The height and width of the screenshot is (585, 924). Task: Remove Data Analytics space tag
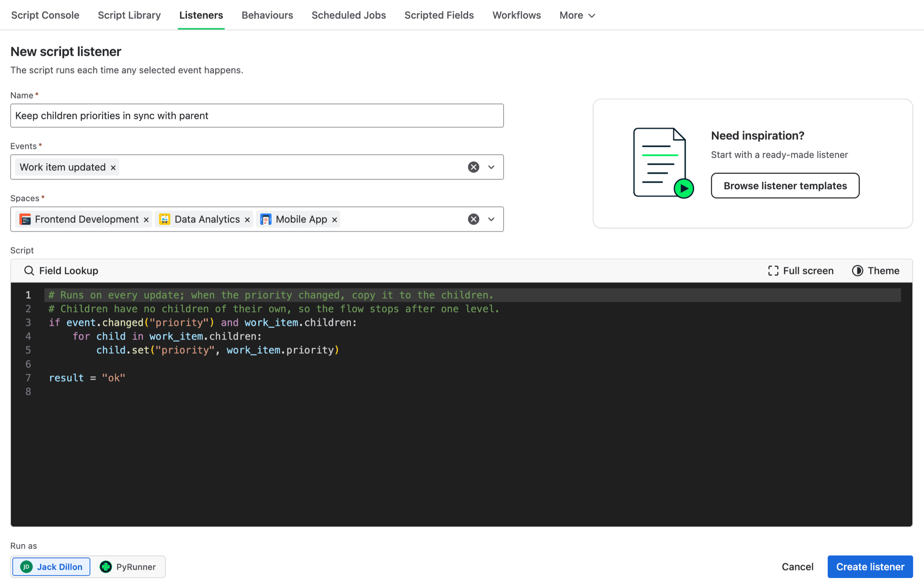pos(247,219)
